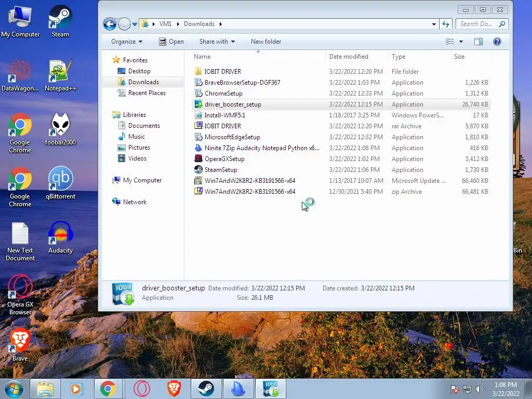
Task: Click IObit Driver Booster taskbar icon
Action: pos(270,389)
